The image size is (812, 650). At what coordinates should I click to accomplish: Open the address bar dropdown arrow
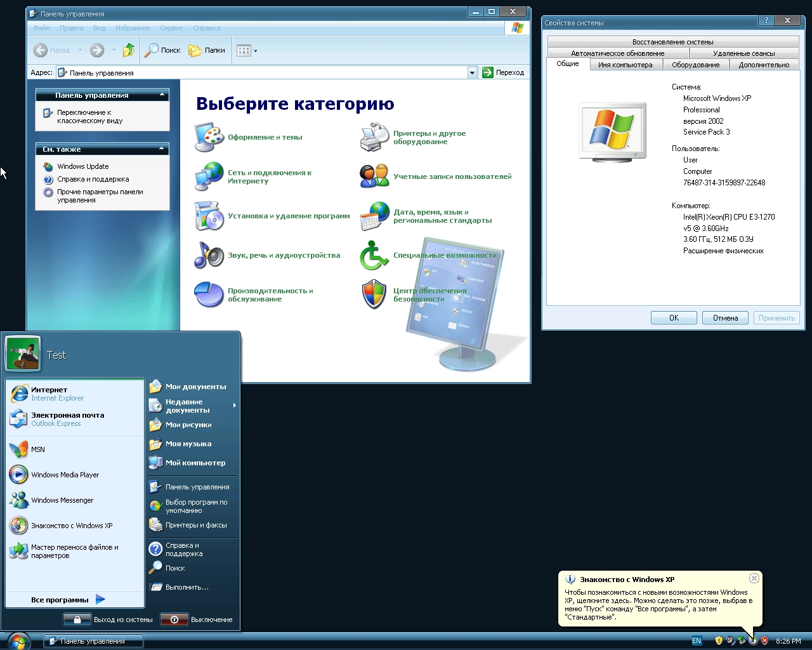pos(472,72)
